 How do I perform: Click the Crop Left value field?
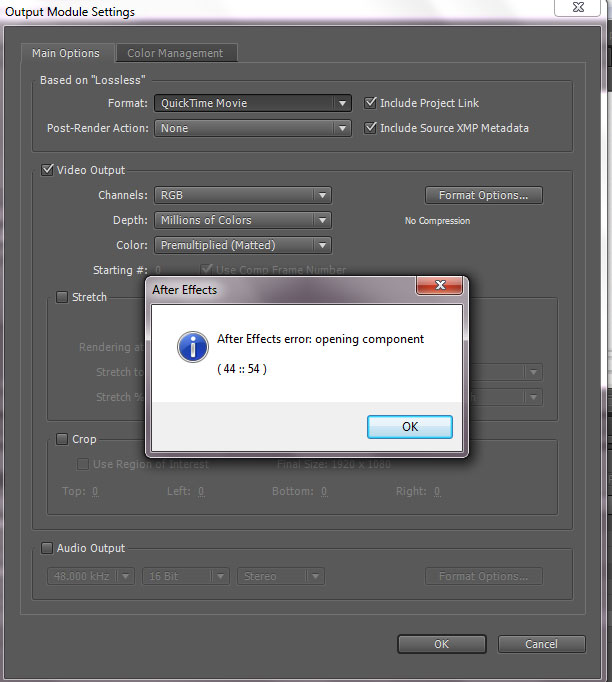201,491
